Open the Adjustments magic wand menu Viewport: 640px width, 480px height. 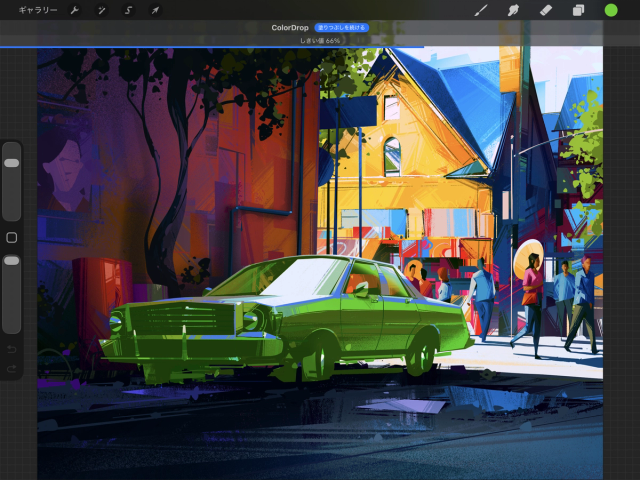(x=101, y=10)
